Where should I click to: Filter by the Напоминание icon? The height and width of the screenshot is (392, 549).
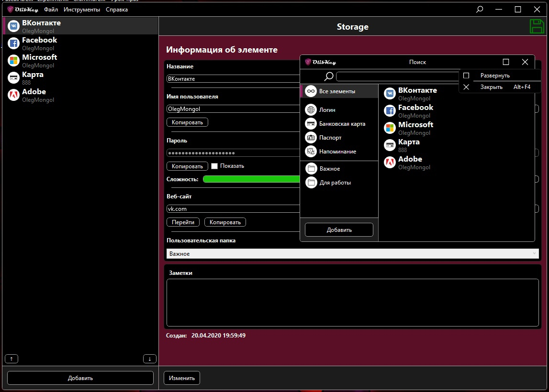point(311,152)
